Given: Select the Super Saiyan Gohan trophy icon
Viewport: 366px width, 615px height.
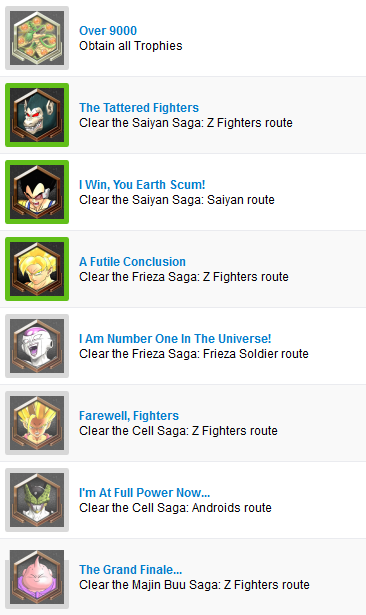Looking at the screenshot, I should click(x=37, y=422).
